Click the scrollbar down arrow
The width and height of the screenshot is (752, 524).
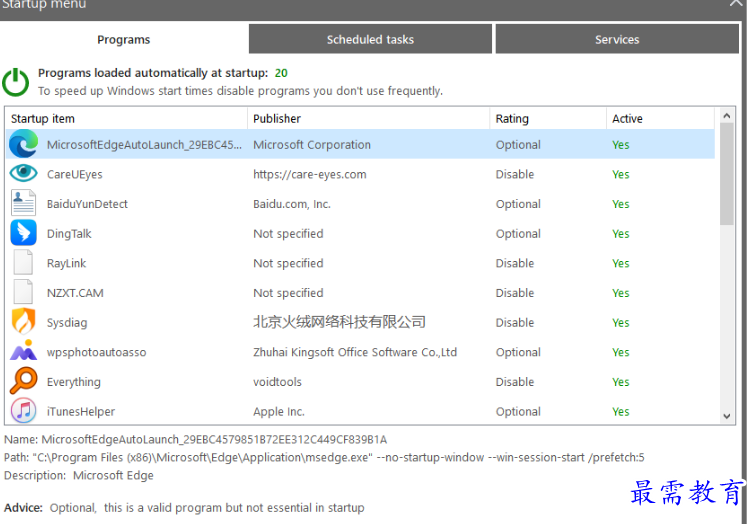(x=727, y=416)
